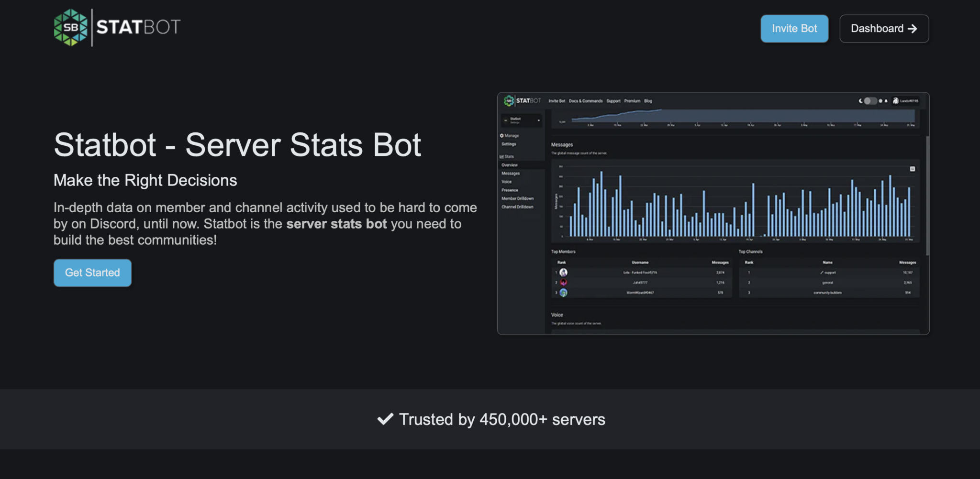Click the sun icon next to theme switch
The height and width of the screenshot is (479, 980).
point(880,101)
